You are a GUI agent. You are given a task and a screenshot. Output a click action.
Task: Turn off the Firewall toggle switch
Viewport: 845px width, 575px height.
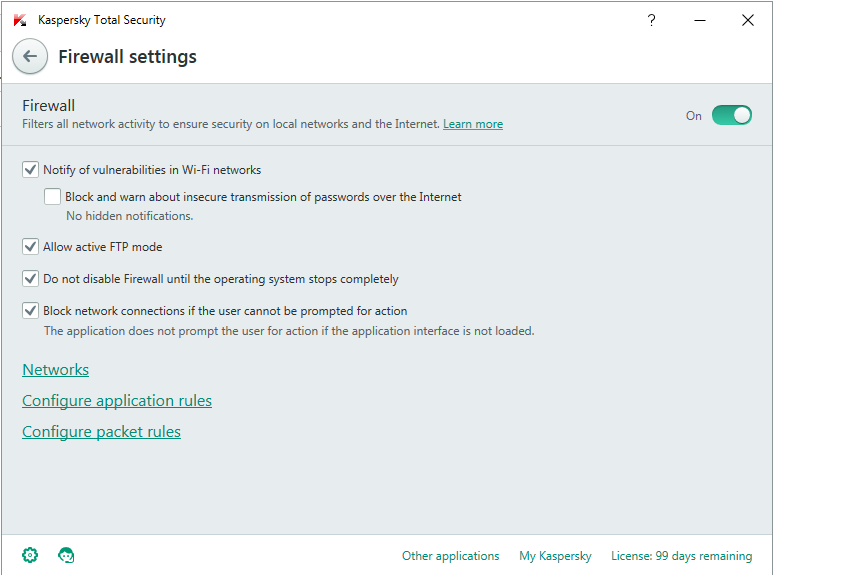(731, 115)
